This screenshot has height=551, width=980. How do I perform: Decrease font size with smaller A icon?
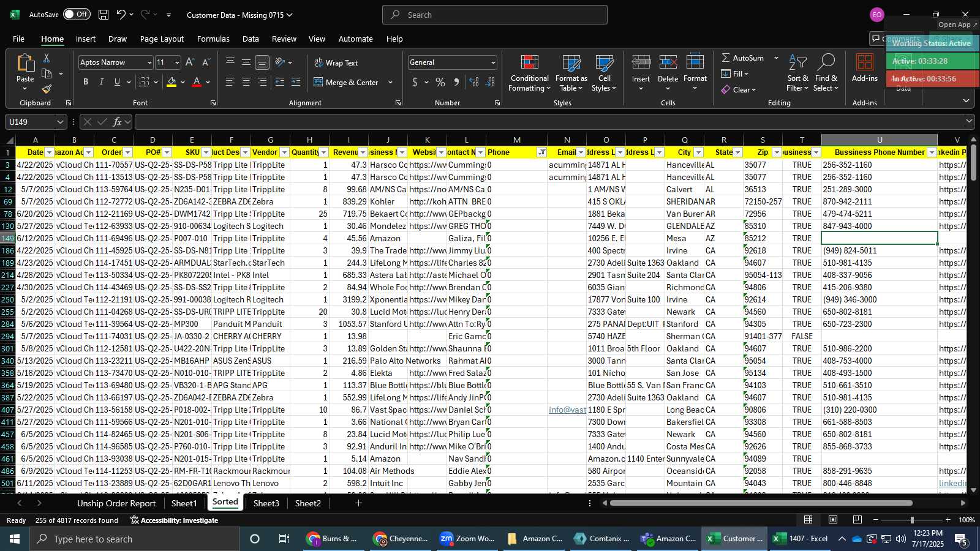pyautogui.click(x=206, y=62)
